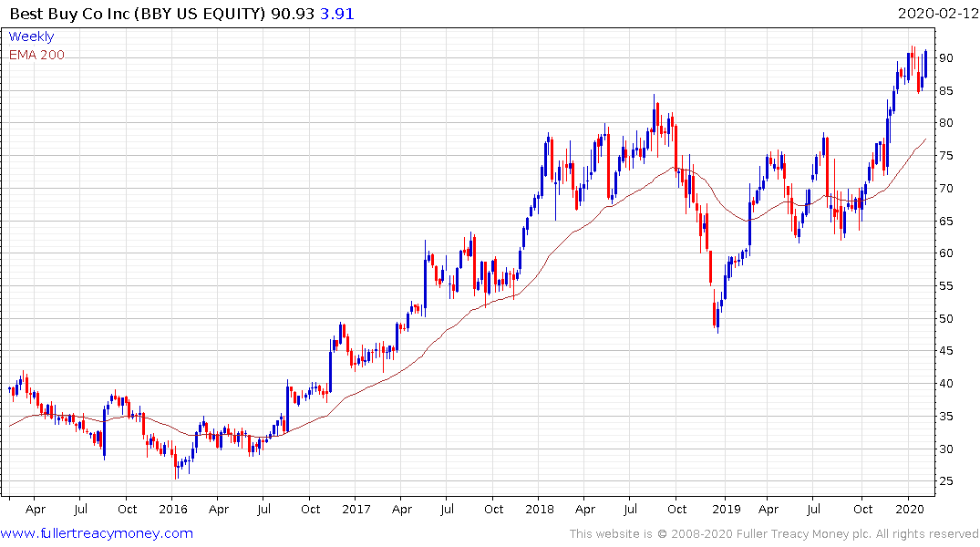Click the 50 price axis label
980x547 pixels.
point(946,319)
